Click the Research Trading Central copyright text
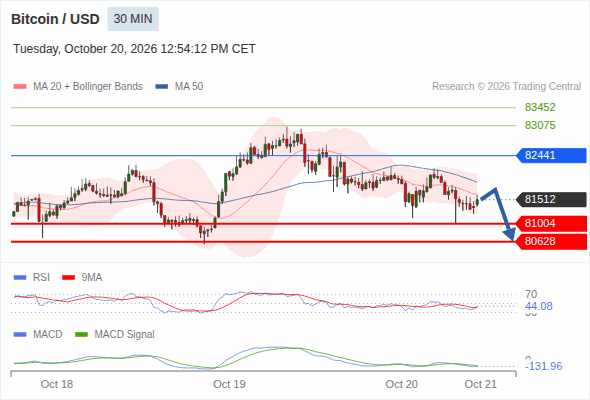This screenshot has height=400, width=590. [x=506, y=87]
